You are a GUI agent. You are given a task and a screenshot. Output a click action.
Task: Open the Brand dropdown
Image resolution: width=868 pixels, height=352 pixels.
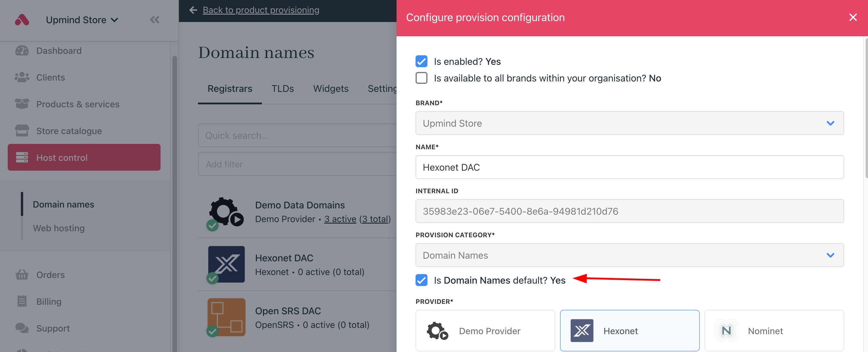(x=629, y=123)
